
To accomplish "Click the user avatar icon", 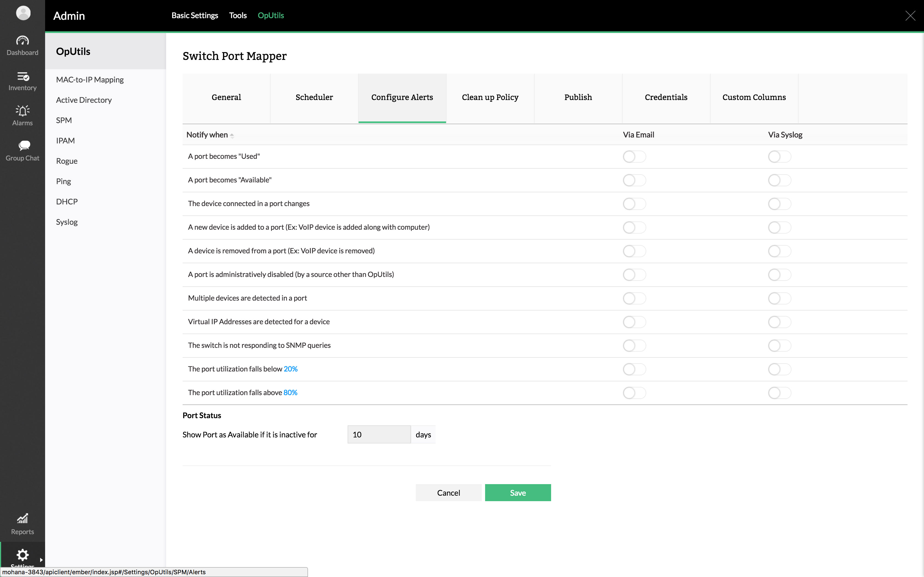I will (23, 13).
